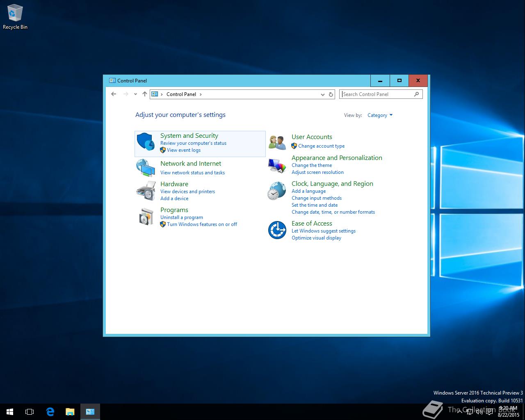Click the Appearance and Personalization icon
This screenshot has height=420, width=525.
(277, 166)
